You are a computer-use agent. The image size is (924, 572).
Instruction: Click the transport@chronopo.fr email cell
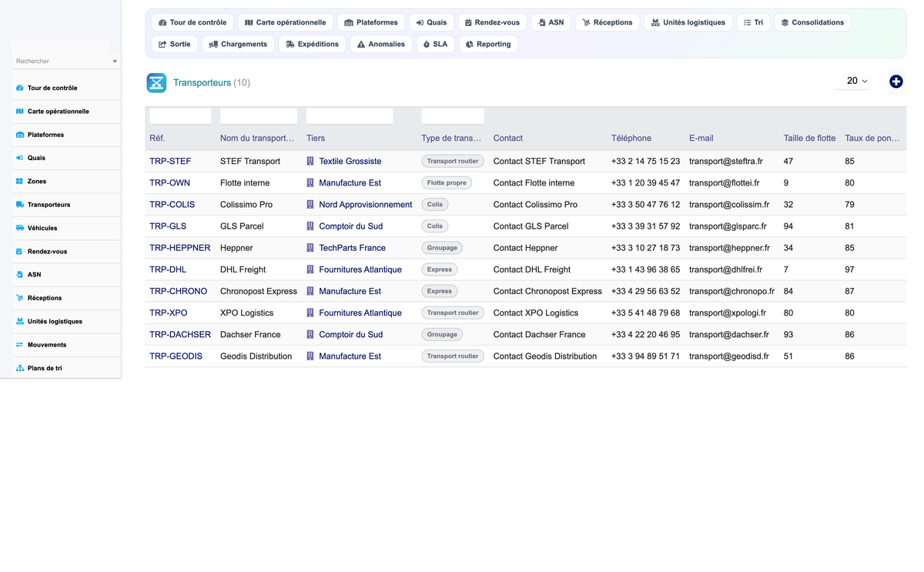731,291
